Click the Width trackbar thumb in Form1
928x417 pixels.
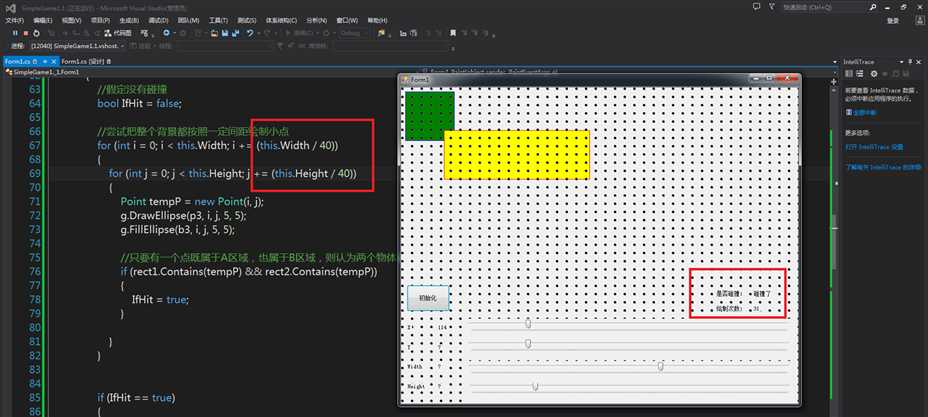(x=660, y=366)
